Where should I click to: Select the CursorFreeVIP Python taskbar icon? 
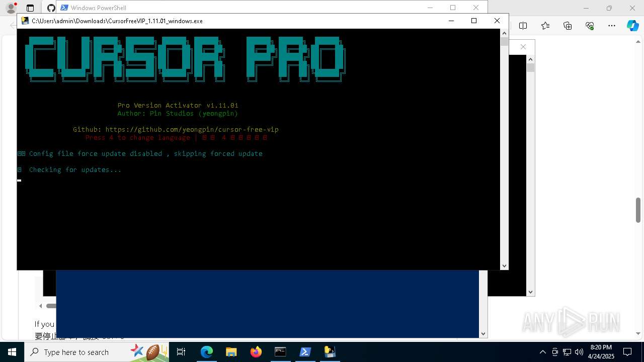pos(330,352)
